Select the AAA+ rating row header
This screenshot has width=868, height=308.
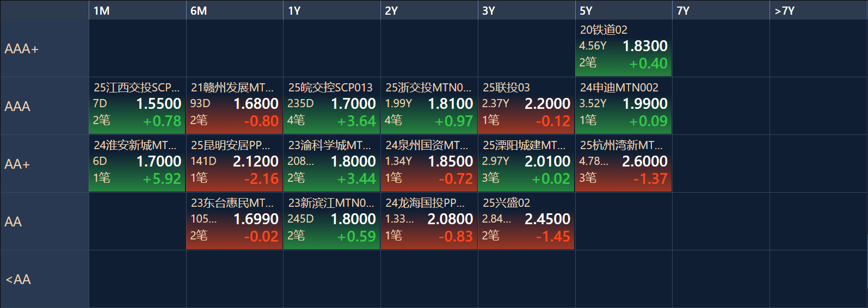tap(44, 48)
